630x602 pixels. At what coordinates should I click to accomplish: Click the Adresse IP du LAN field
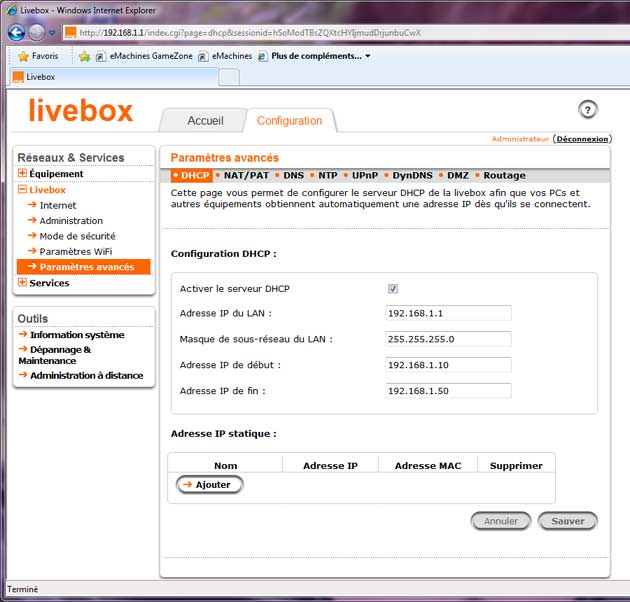click(448, 313)
